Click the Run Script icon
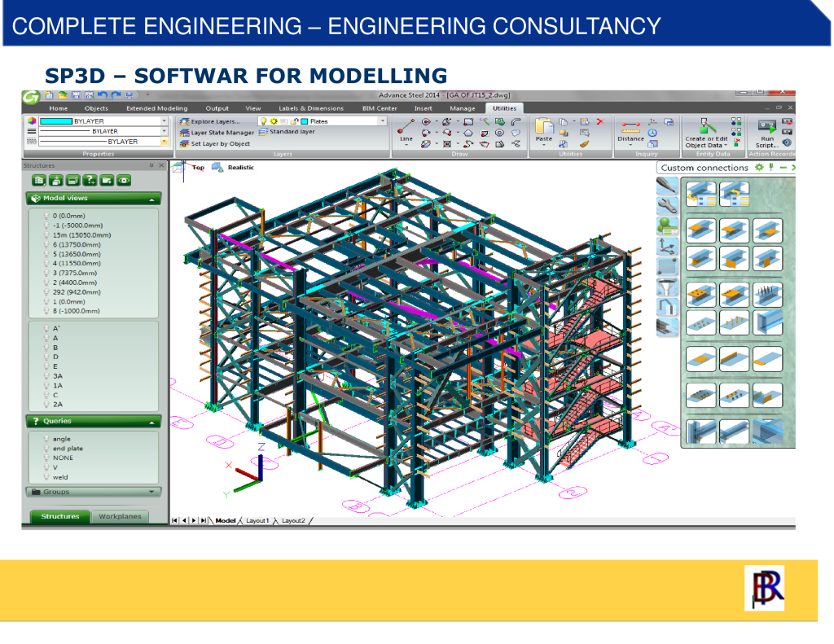 click(x=767, y=126)
